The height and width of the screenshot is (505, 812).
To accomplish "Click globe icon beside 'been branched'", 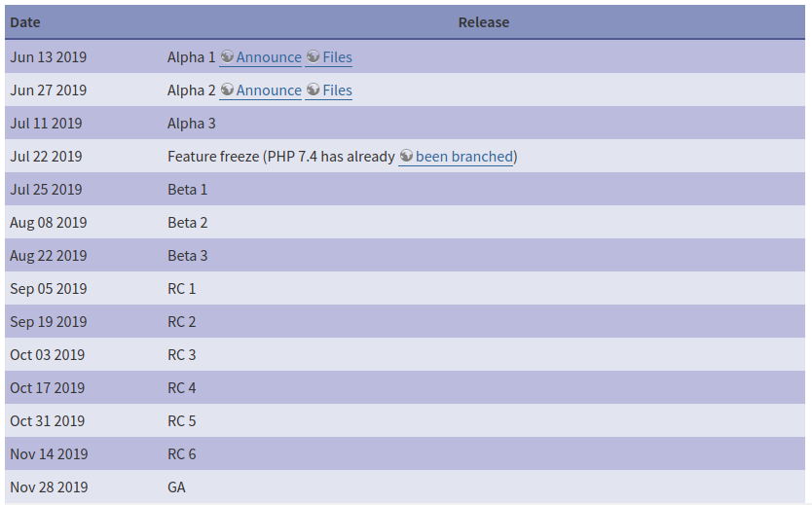I will [x=406, y=157].
